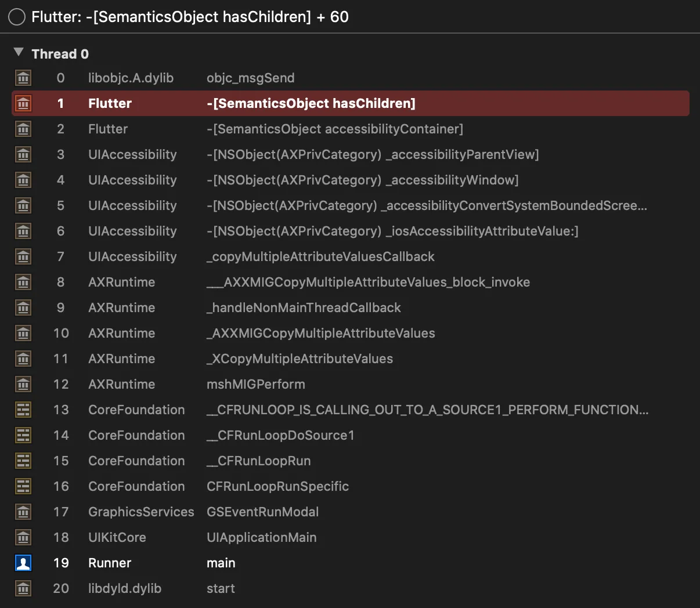Select the UIApplicationMain function name
The image size is (700, 608).
point(262,538)
